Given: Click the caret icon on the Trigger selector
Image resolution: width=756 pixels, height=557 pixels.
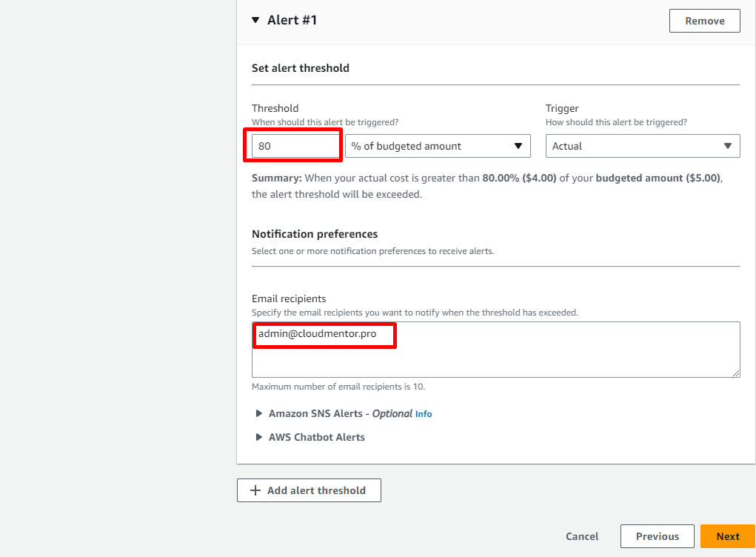Looking at the screenshot, I should click(728, 146).
